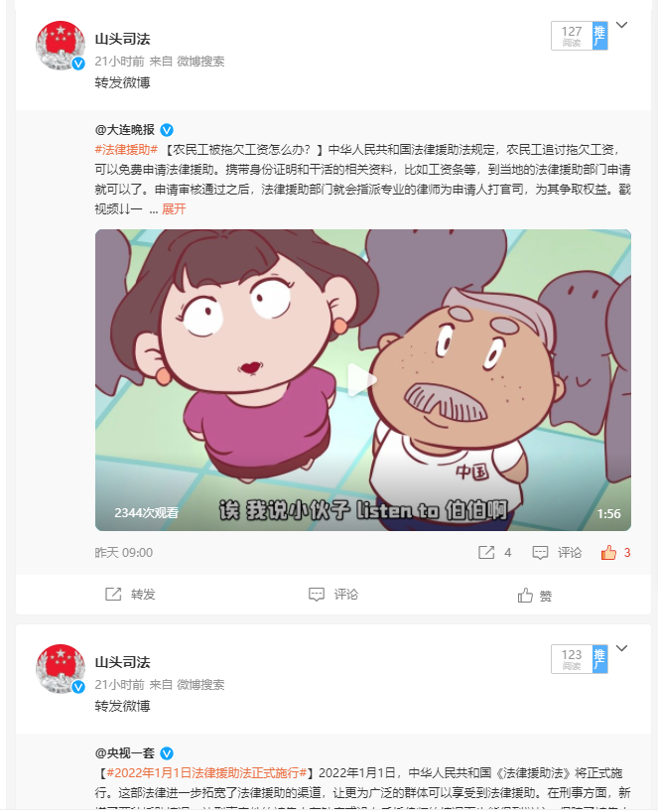The image size is (658, 812).
Task: Open the @大连晚报 profile link
Action: [125, 129]
